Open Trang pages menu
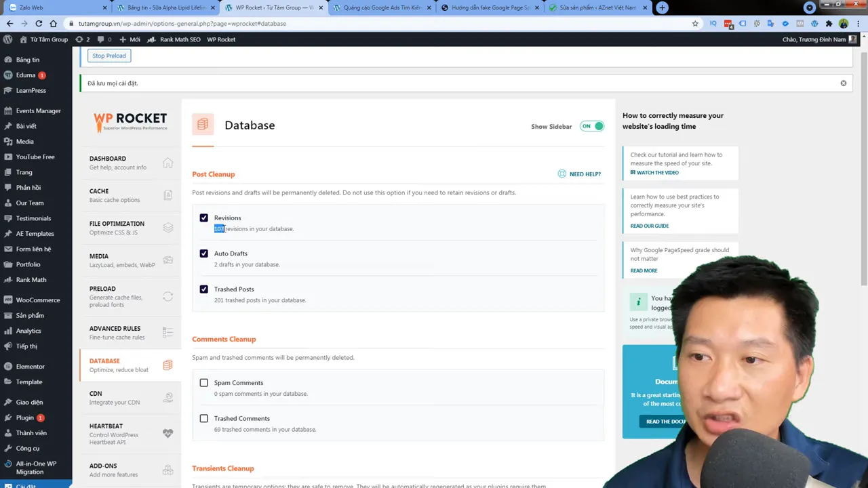Image resolution: width=868 pixels, height=488 pixels. [24, 172]
